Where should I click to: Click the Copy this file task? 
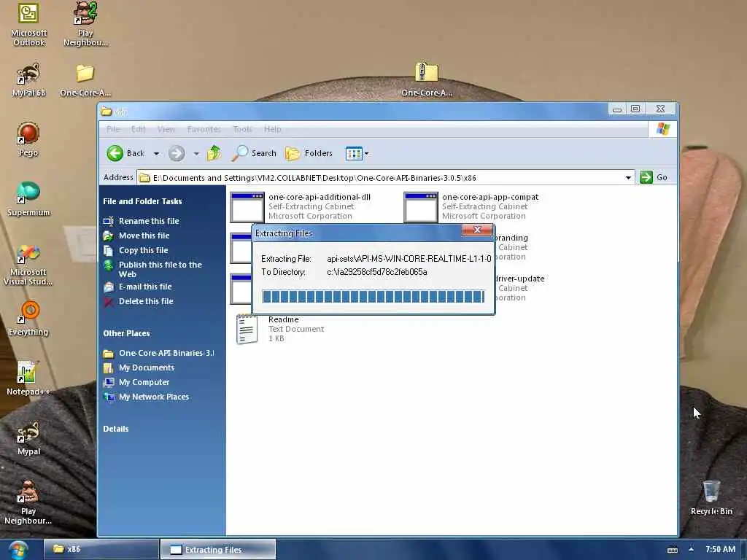[x=144, y=251]
